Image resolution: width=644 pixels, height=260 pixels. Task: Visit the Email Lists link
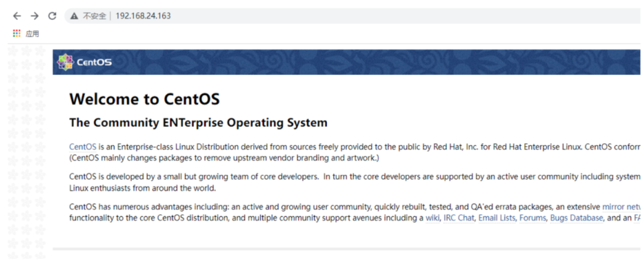point(496,218)
